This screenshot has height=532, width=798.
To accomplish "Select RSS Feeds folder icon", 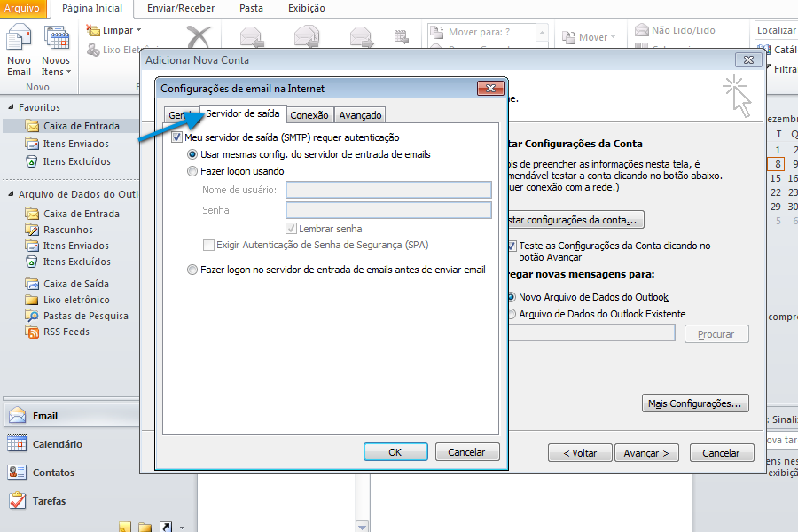I will click(x=32, y=332).
